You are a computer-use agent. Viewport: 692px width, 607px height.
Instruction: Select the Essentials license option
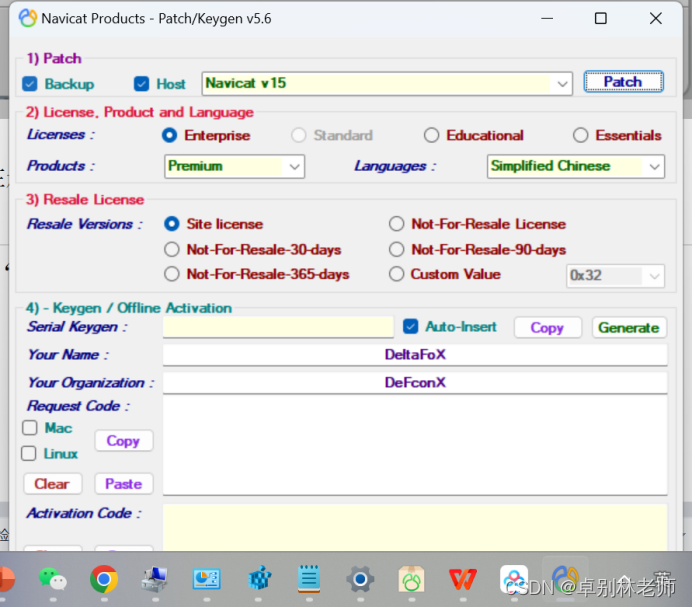[580, 136]
